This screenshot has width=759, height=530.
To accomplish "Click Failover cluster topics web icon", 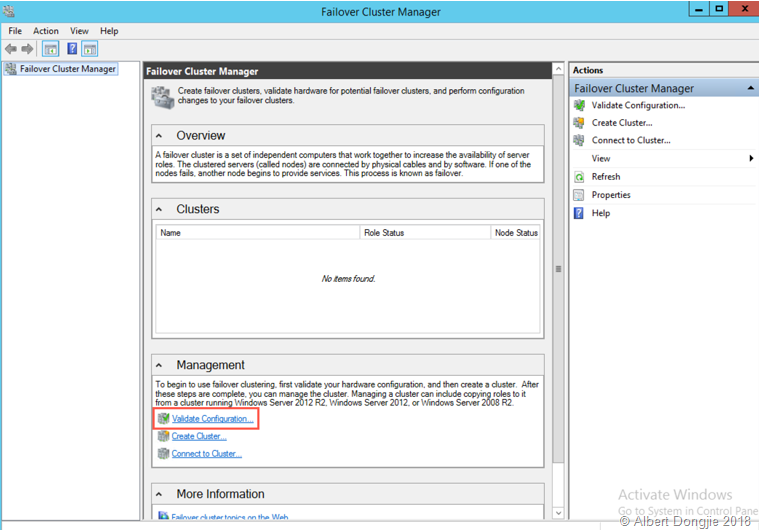I will (164, 516).
